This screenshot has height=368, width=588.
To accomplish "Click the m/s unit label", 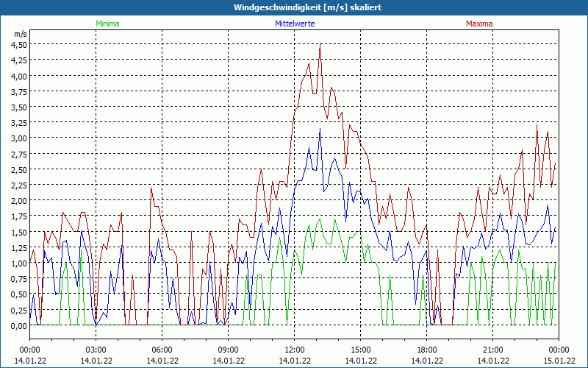I will click(x=20, y=34).
